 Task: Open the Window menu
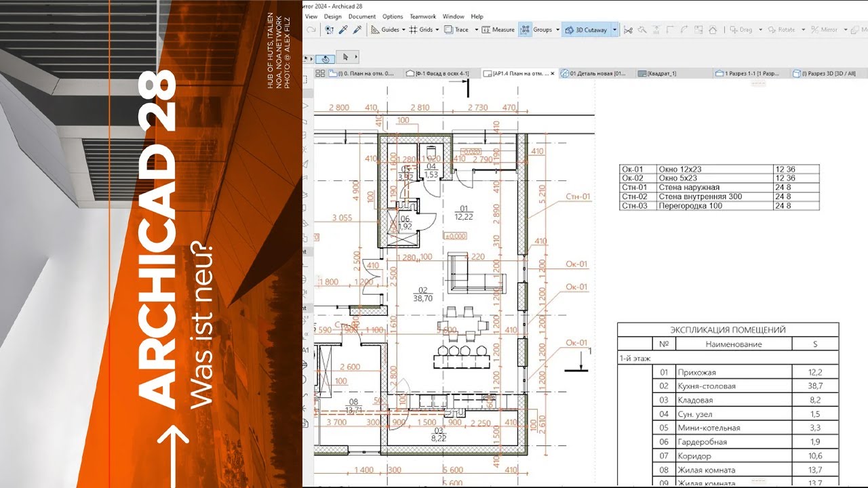454,16
